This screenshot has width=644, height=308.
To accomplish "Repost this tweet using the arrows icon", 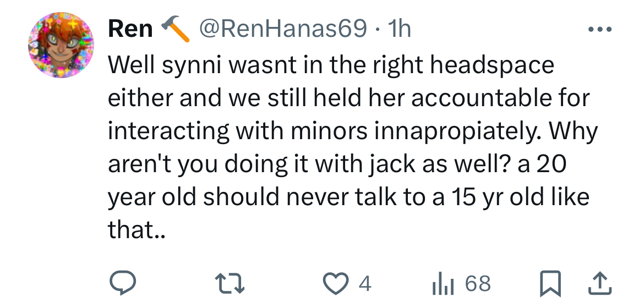I will pos(228,284).
